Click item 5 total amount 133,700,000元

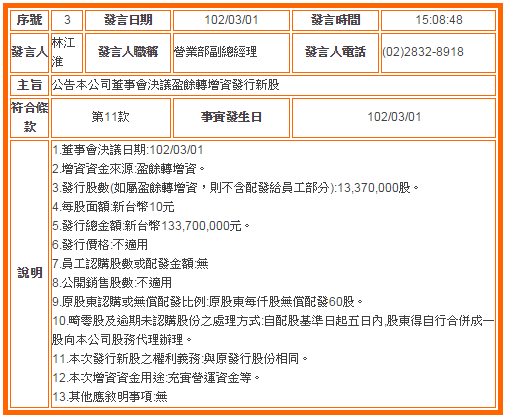point(151,226)
